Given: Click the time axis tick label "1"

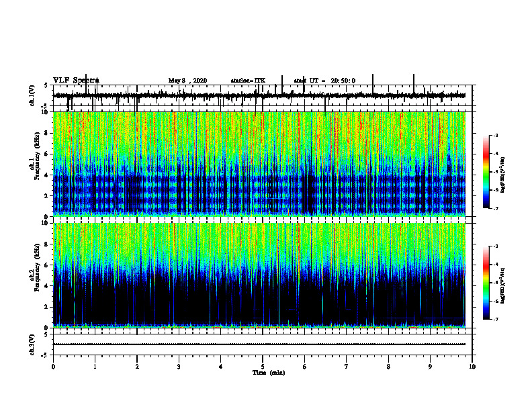Looking at the screenshot, I should pyautogui.click(x=95, y=367).
